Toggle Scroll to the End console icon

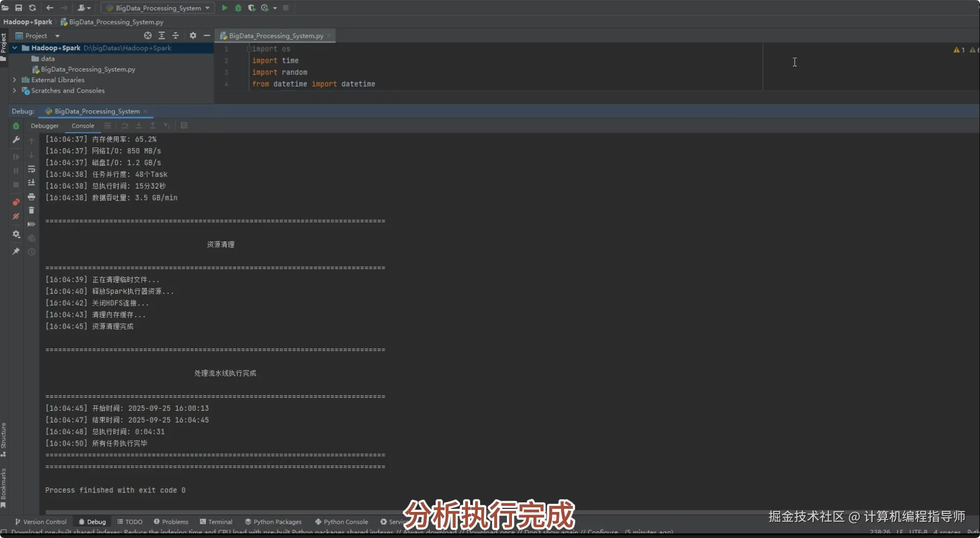point(31,182)
